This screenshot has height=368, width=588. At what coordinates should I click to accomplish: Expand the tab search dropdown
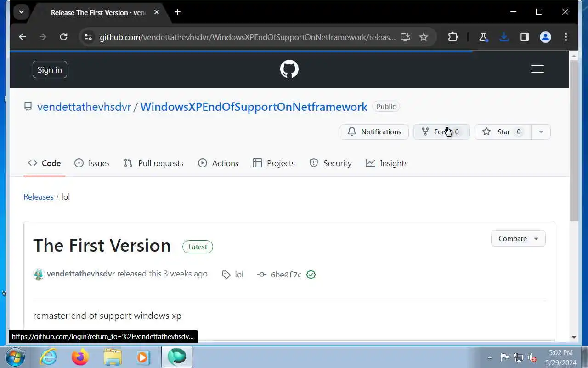pos(21,12)
